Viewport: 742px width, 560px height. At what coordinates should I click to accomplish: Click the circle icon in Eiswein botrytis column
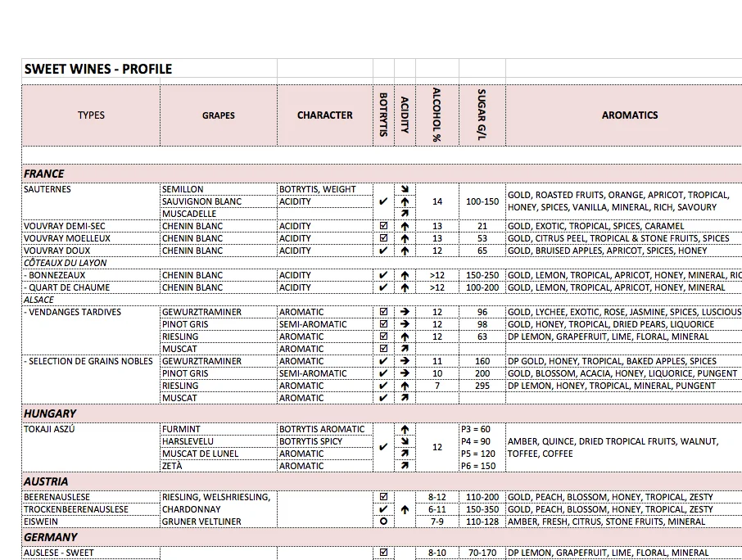point(382,521)
